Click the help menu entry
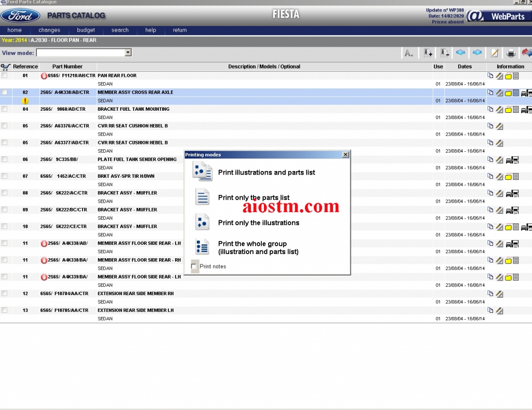Screen dimensions: 532x410 (x=150, y=30)
